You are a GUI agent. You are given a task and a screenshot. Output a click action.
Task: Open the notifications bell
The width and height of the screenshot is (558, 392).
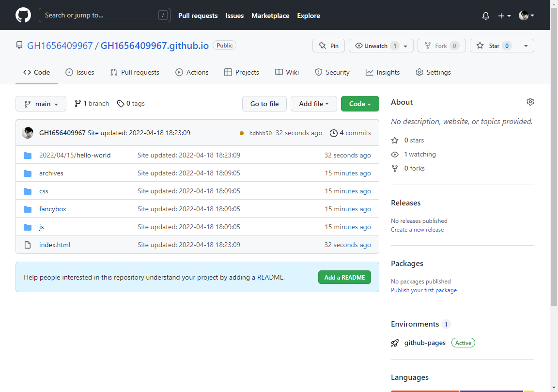click(486, 16)
